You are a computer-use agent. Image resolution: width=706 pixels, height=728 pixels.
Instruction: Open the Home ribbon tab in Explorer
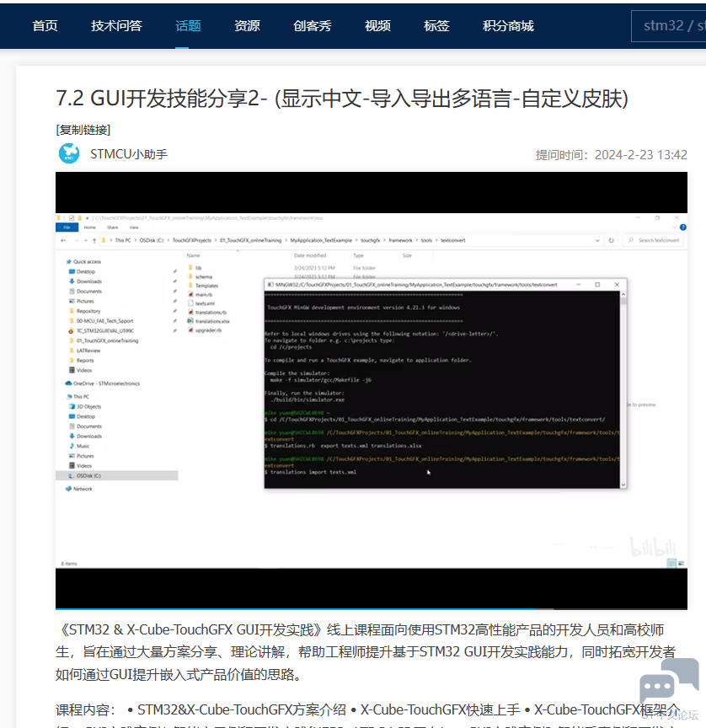click(89, 227)
